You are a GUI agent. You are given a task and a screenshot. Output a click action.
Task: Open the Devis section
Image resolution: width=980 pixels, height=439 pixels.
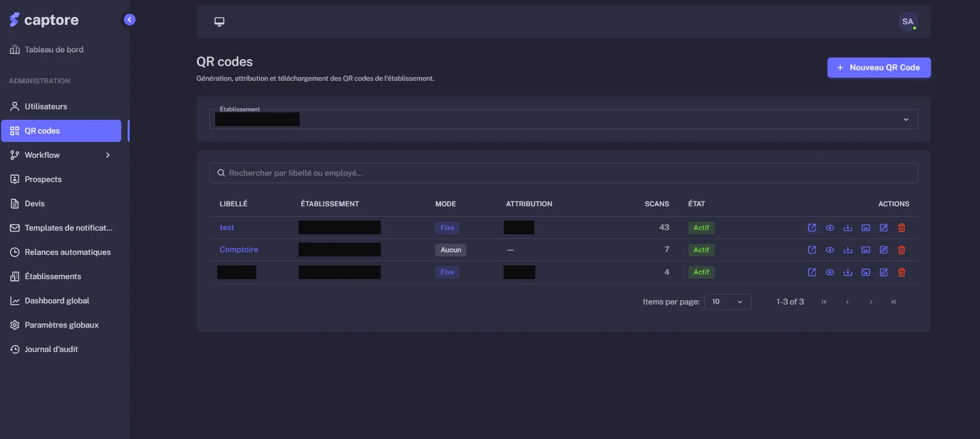61,204
